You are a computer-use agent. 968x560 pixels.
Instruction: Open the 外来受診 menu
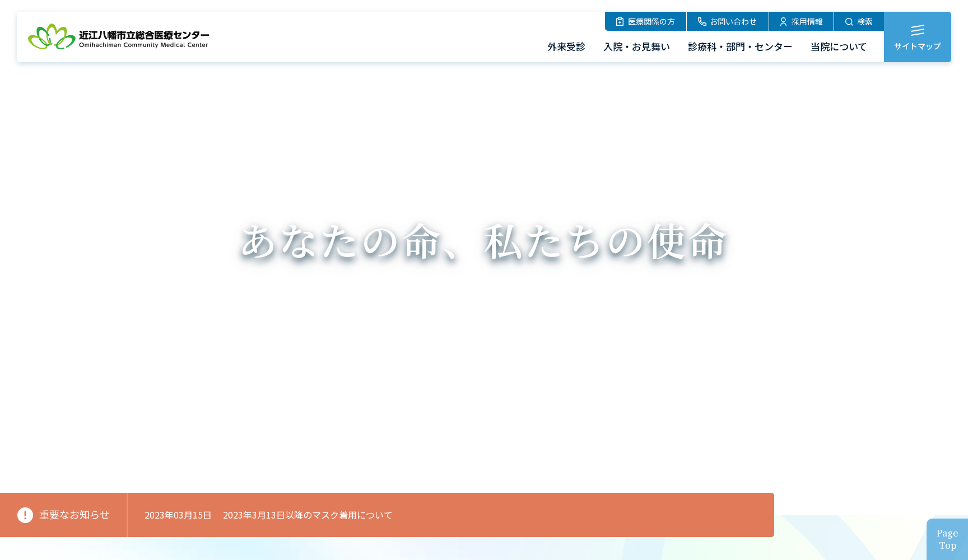click(x=566, y=47)
